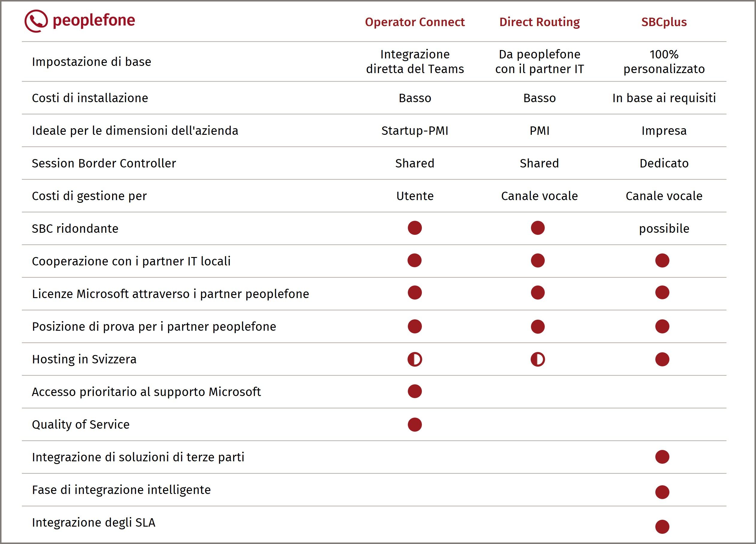Image resolution: width=756 pixels, height=544 pixels.
Task: Click the Session Border Controller row label
Action: click(104, 163)
